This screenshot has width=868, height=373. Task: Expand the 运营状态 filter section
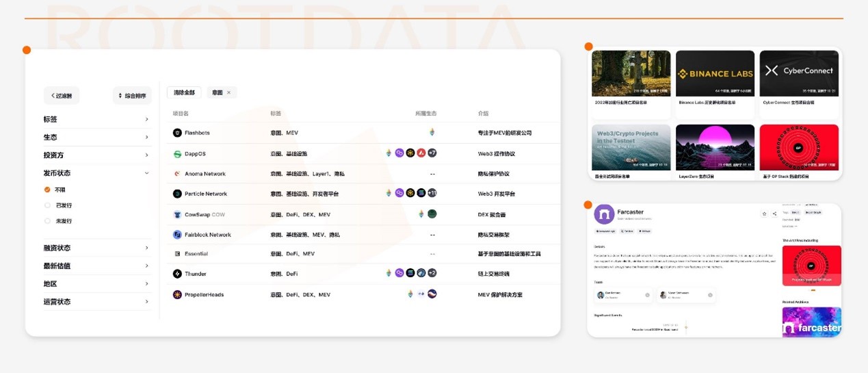(96, 301)
